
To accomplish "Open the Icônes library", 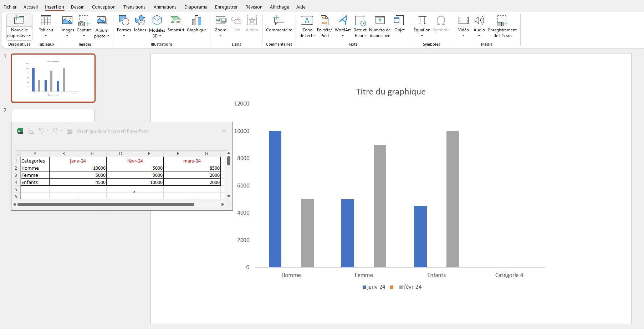I will click(140, 24).
